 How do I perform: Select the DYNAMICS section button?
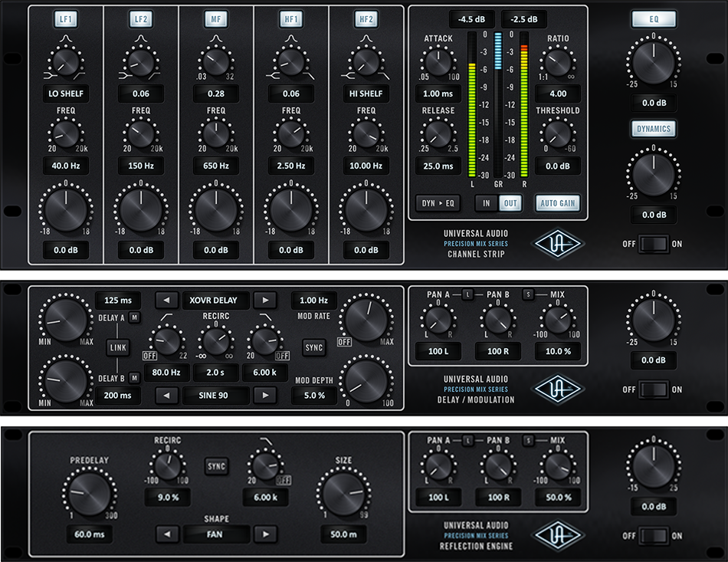[x=653, y=130]
